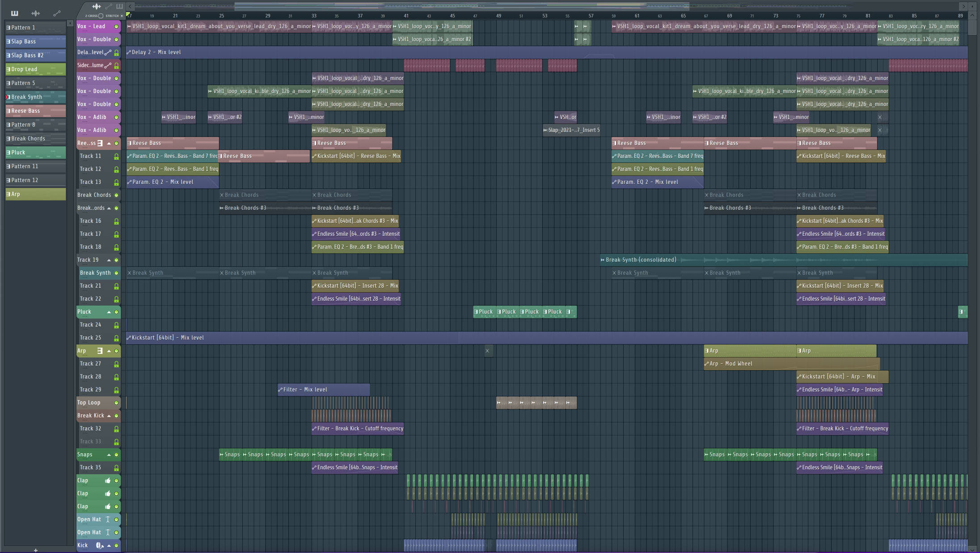980x553 pixels.
Task: Collapse the Snaps track group
Action: [109, 455]
